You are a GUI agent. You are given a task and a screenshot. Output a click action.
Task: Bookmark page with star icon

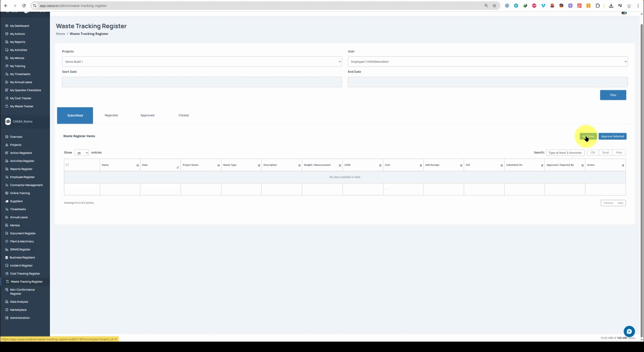(x=494, y=6)
